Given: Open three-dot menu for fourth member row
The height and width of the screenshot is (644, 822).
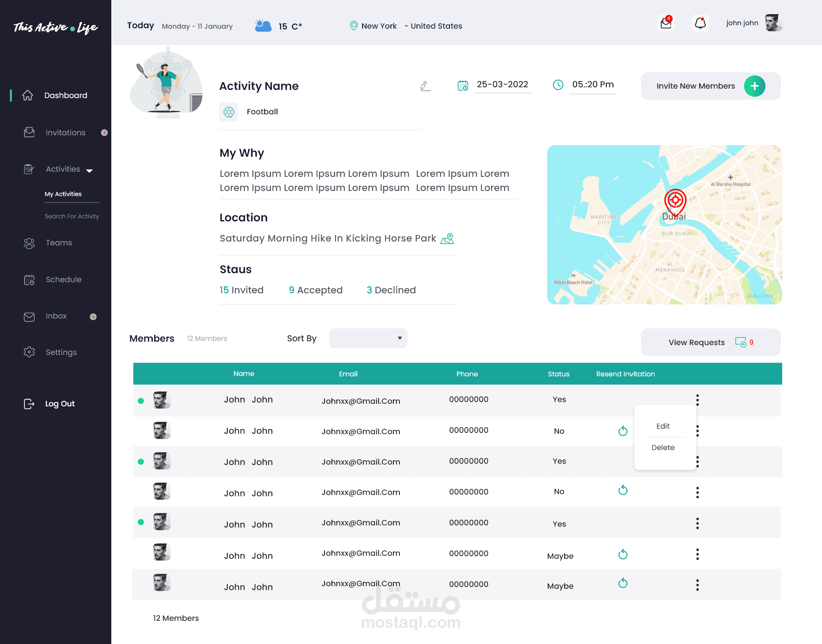Looking at the screenshot, I should click(x=697, y=492).
